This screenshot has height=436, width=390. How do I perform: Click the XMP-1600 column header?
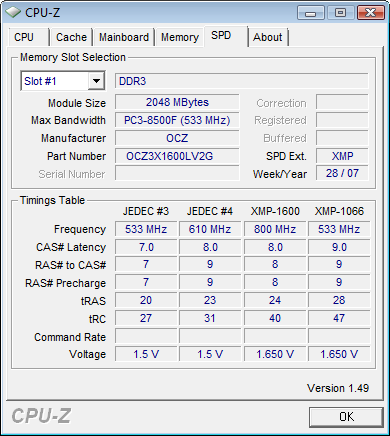pos(275,211)
